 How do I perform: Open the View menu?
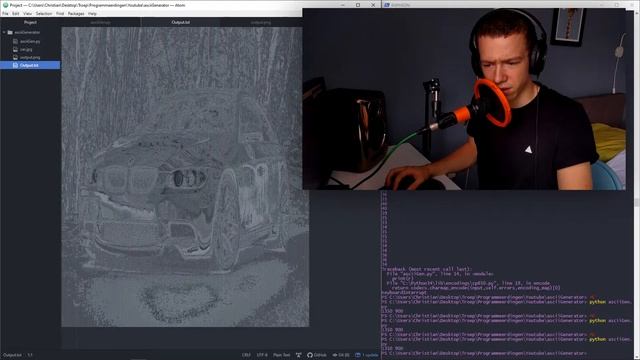coord(27,13)
